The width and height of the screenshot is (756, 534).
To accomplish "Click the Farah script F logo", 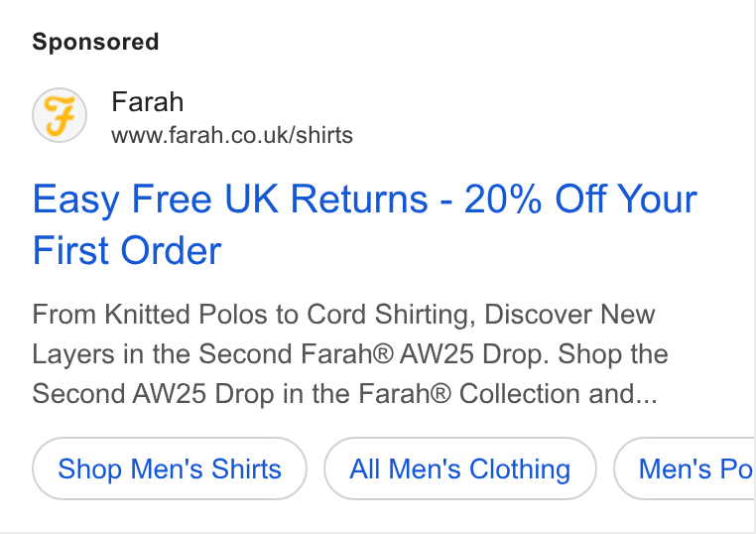I will (60, 115).
